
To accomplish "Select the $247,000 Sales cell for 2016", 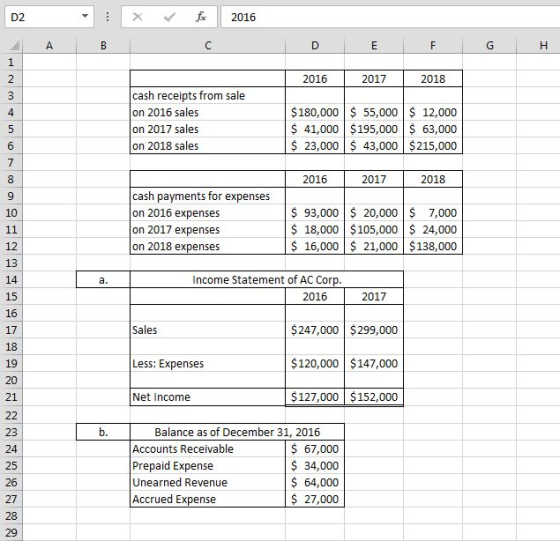I will click(315, 330).
